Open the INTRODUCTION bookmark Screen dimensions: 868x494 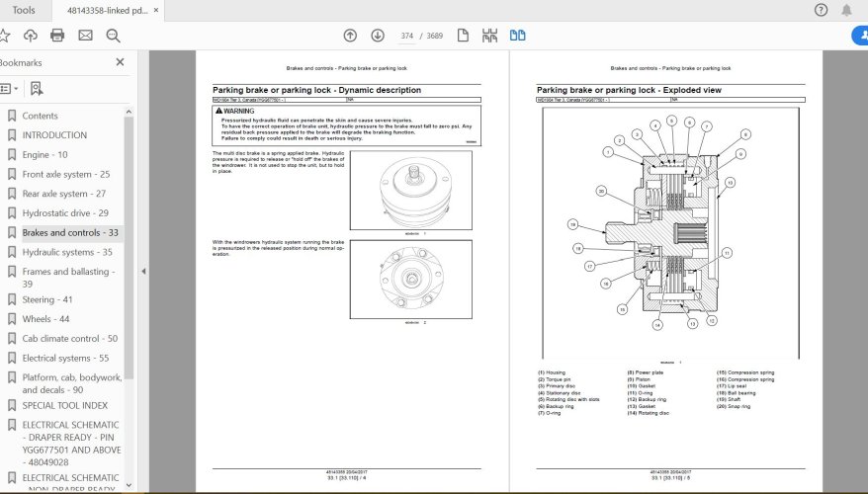(54, 135)
